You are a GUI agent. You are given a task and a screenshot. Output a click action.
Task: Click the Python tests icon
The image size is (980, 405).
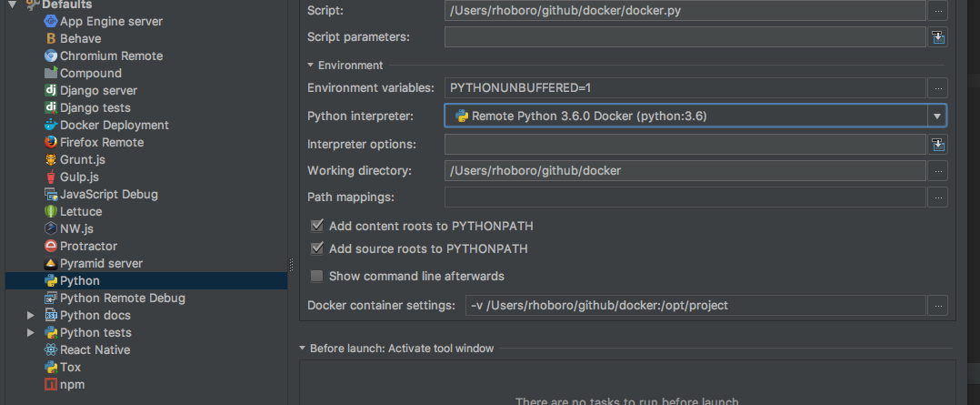pyautogui.click(x=51, y=332)
